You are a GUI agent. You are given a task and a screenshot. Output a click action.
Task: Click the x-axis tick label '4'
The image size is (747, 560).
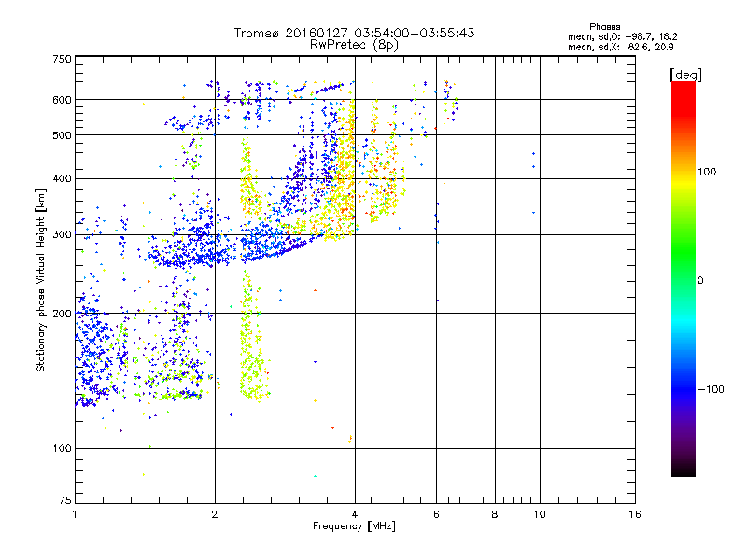(355, 514)
